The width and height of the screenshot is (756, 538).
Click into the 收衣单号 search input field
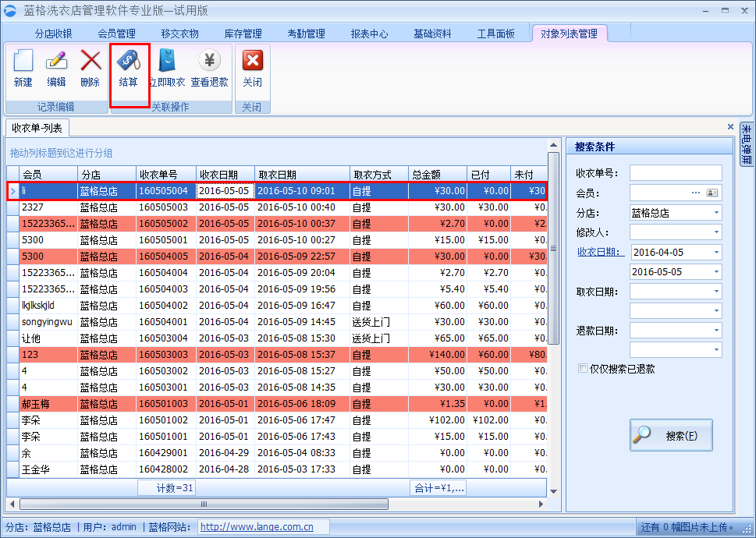point(676,173)
